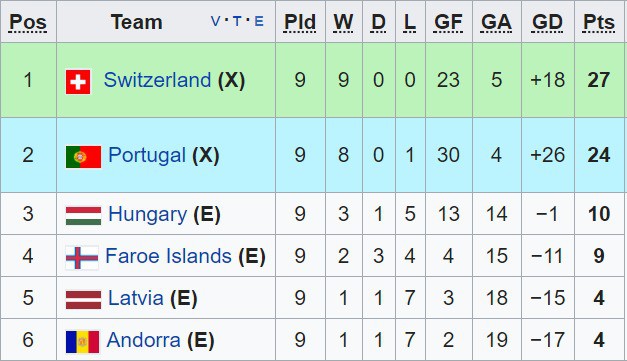Image resolution: width=627 pixels, height=361 pixels.
Task: Follow the Latvia team link
Action: click(x=136, y=298)
